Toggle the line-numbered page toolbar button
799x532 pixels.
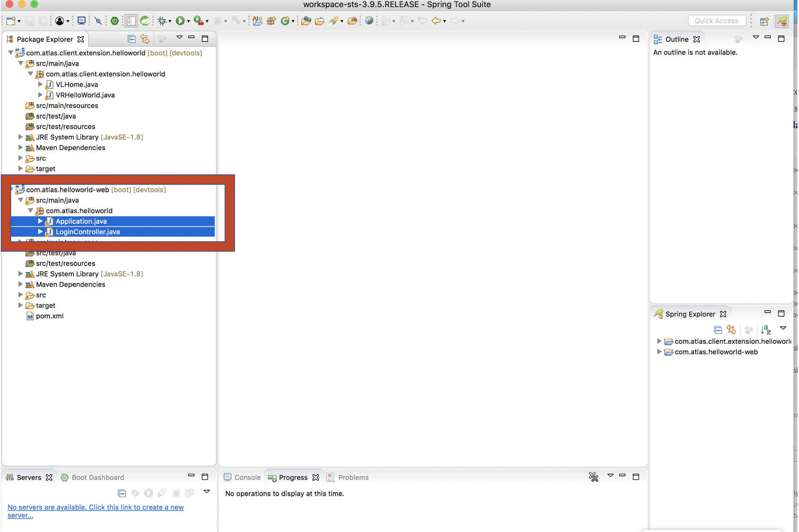(131, 21)
